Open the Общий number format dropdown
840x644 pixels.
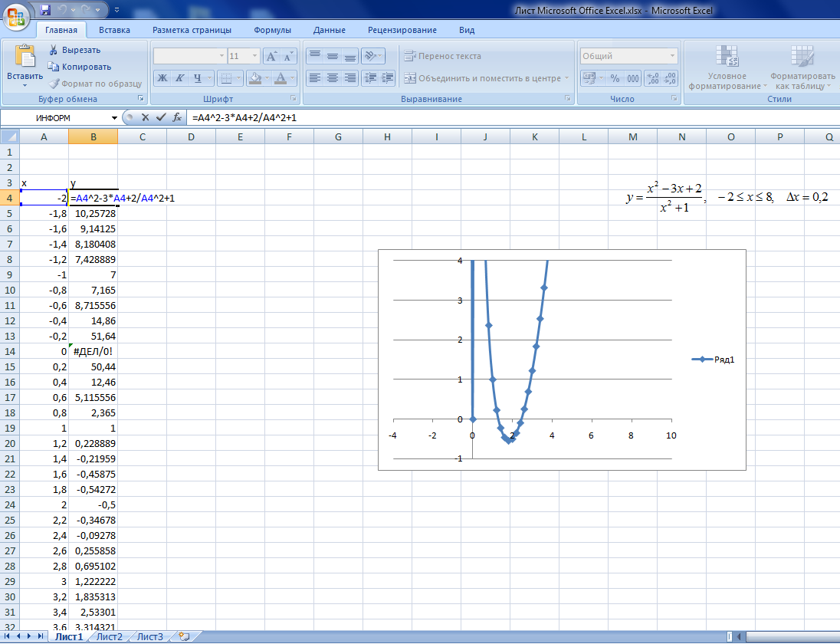673,56
